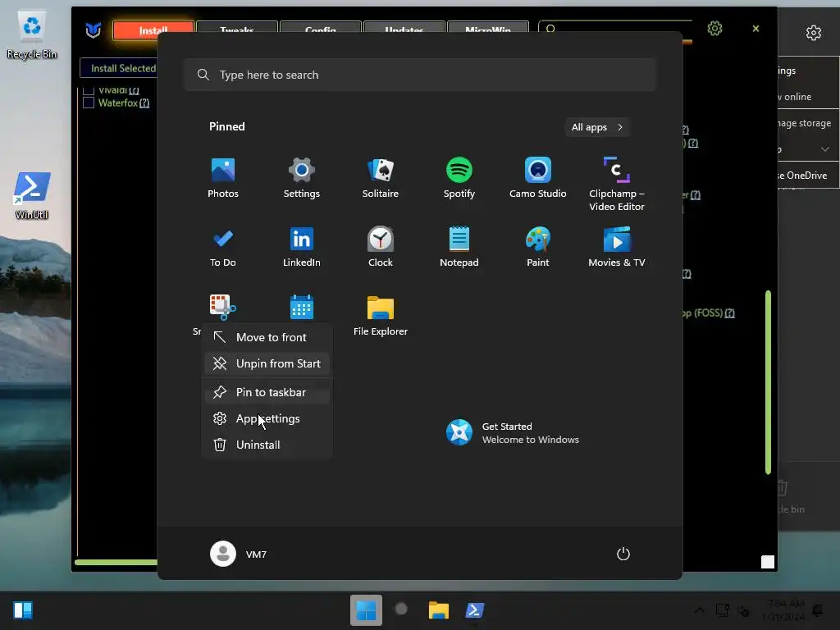Launch LinkedIn pinned app
This screenshot has height=630, width=840.
302,246
